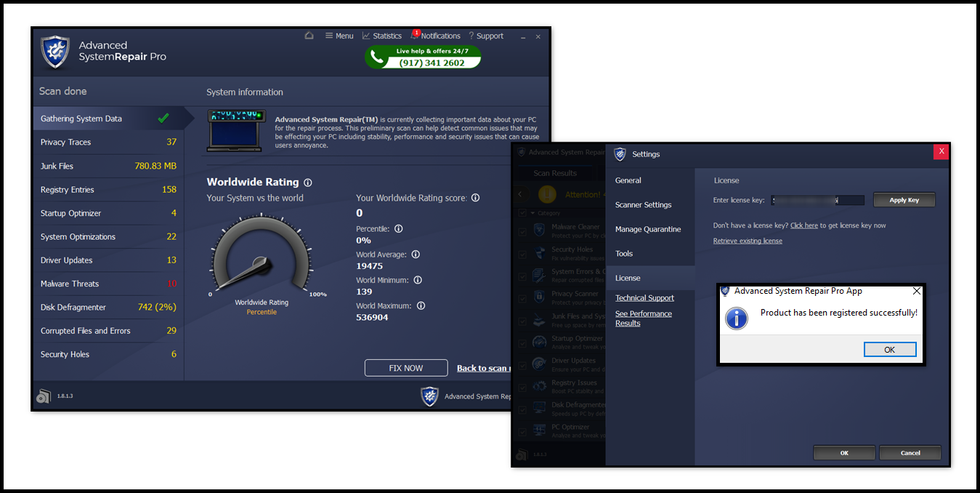Toggle the Privacy Scanner checkbox
The height and width of the screenshot is (493, 980).
tap(523, 297)
